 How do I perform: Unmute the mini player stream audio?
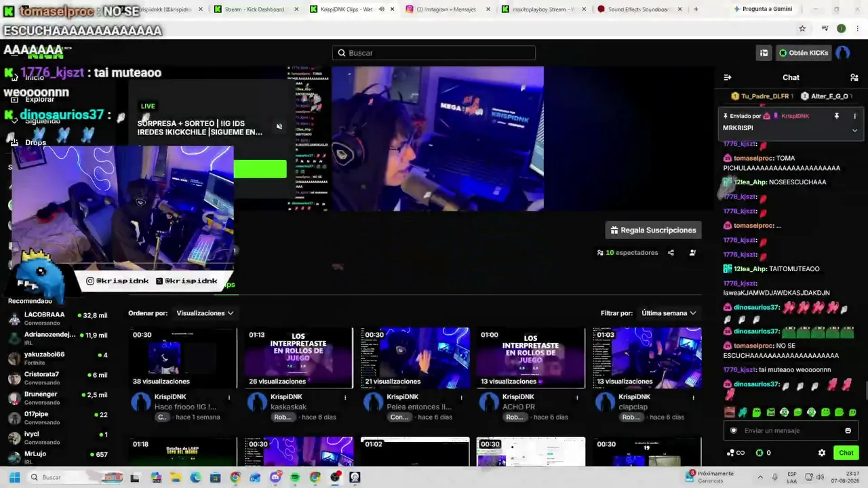tap(279, 127)
